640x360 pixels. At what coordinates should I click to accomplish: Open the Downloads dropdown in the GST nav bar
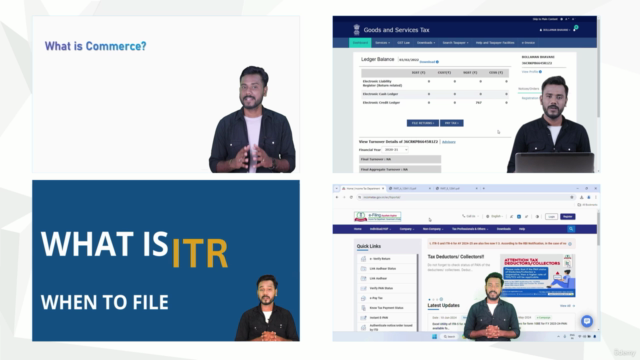[426, 42]
